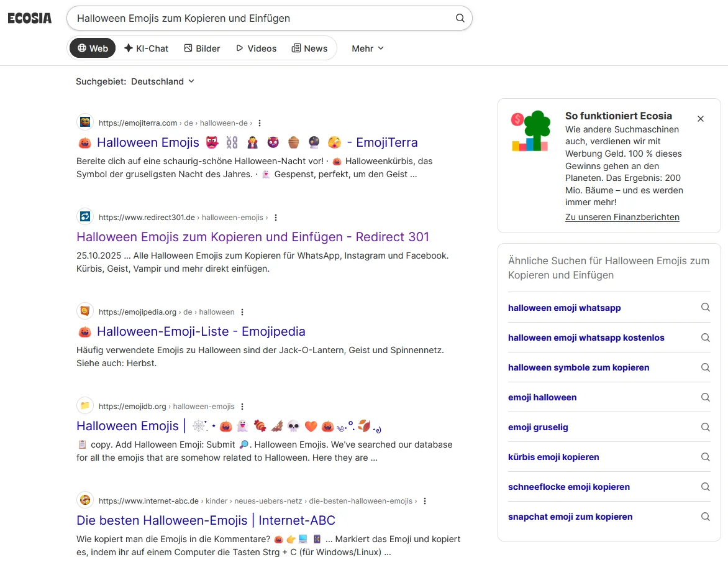Image resolution: width=728 pixels, height=562 pixels.
Task: Open the emojidb Halloween Emojis result
Action: pyautogui.click(x=229, y=426)
